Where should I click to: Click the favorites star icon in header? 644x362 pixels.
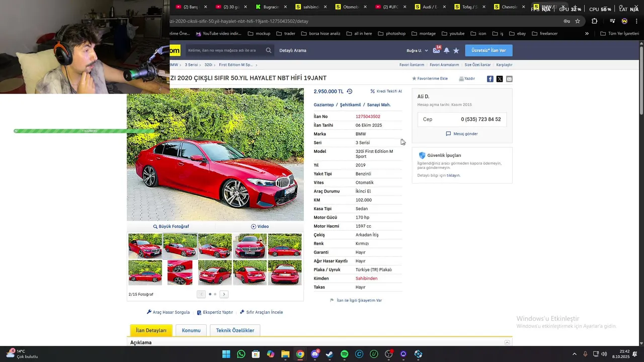point(456,50)
